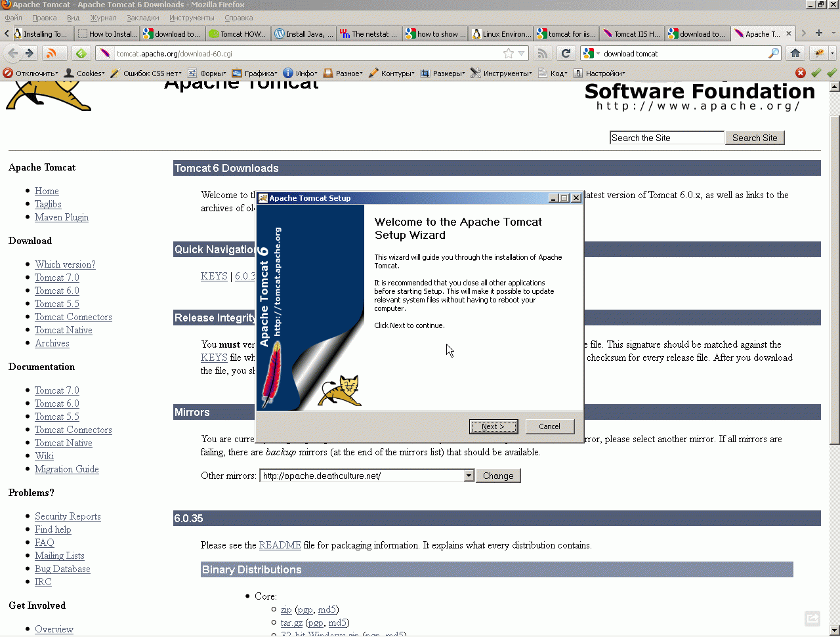Click the search magnifier icon
This screenshot has height=637, width=840.
774,53
